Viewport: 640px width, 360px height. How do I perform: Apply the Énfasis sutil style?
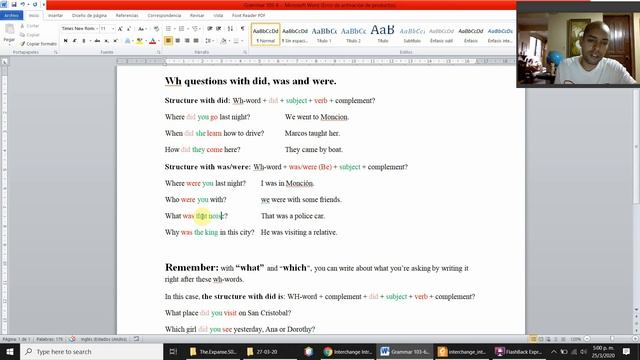click(x=442, y=34)
